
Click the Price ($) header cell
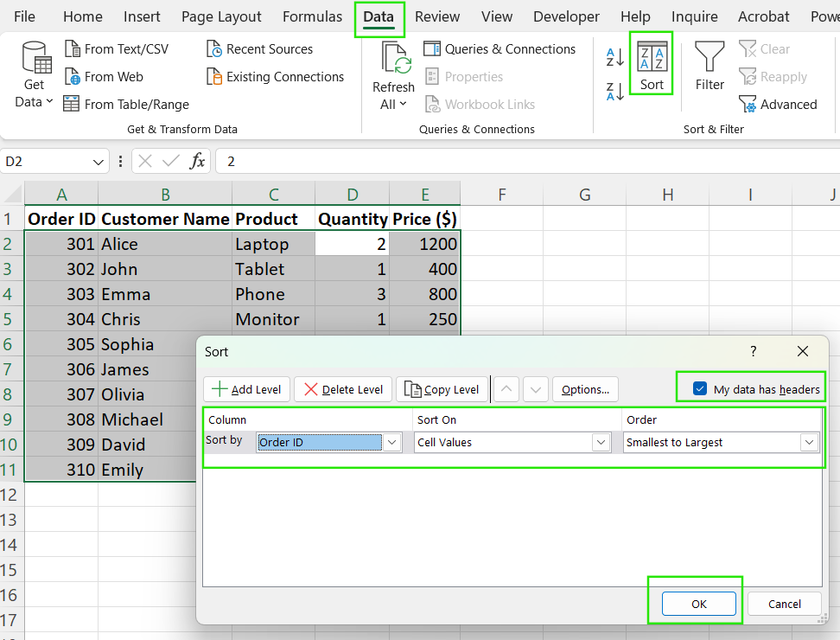tap(424, 219)
